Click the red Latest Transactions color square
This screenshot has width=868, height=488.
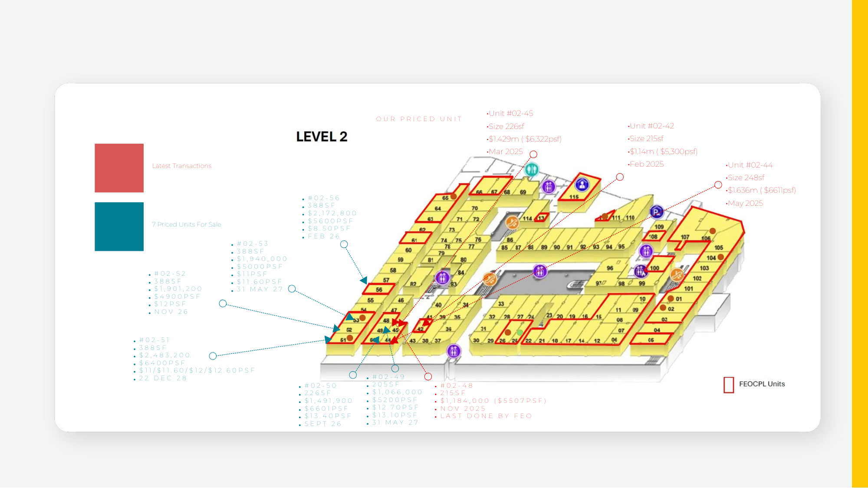tap(119, 168)
